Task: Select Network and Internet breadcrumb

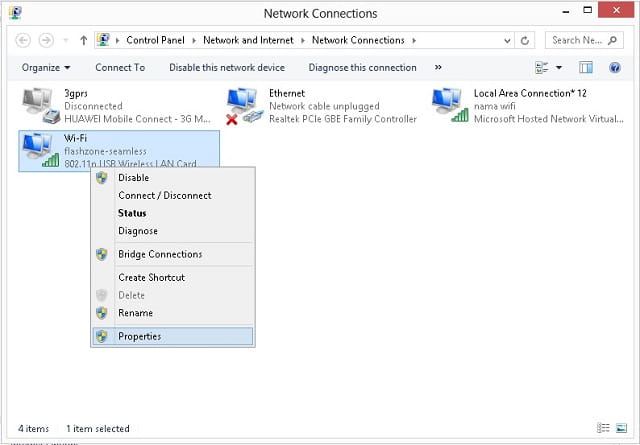Action: pos(248,40)
